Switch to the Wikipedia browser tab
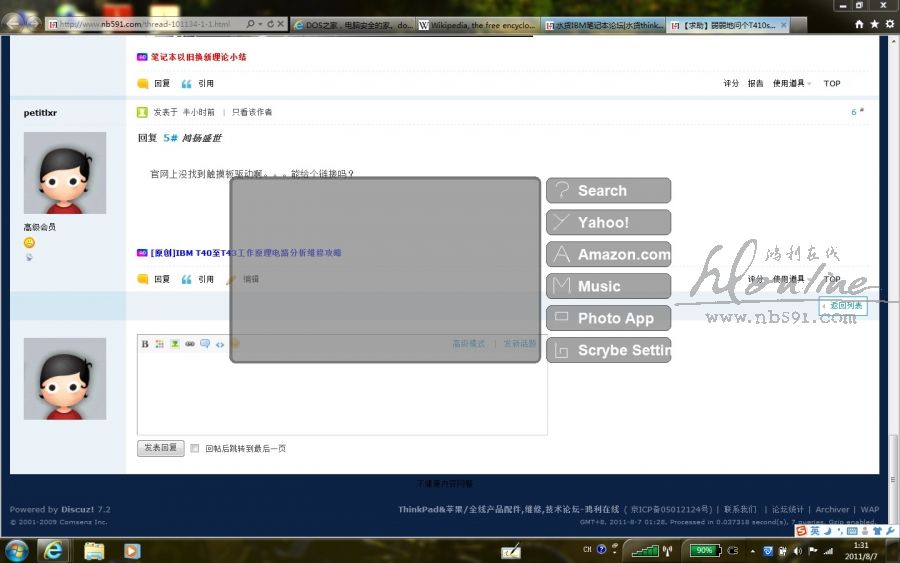The width and height of the screenshot is (900, 563). (x=477, y=25)
